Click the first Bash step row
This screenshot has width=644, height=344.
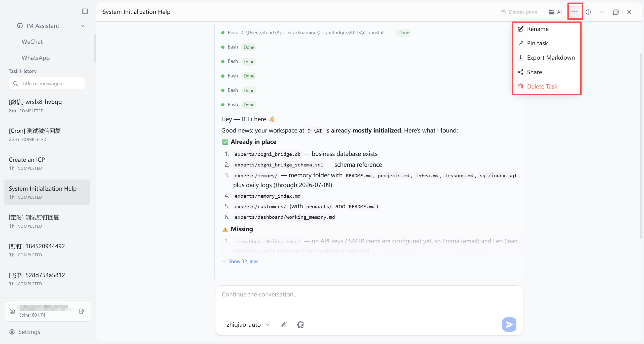[239, 47]
